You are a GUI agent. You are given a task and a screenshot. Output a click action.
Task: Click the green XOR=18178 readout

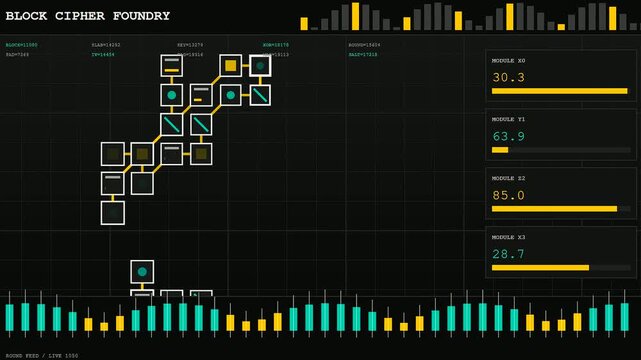(x=276, y=45)
